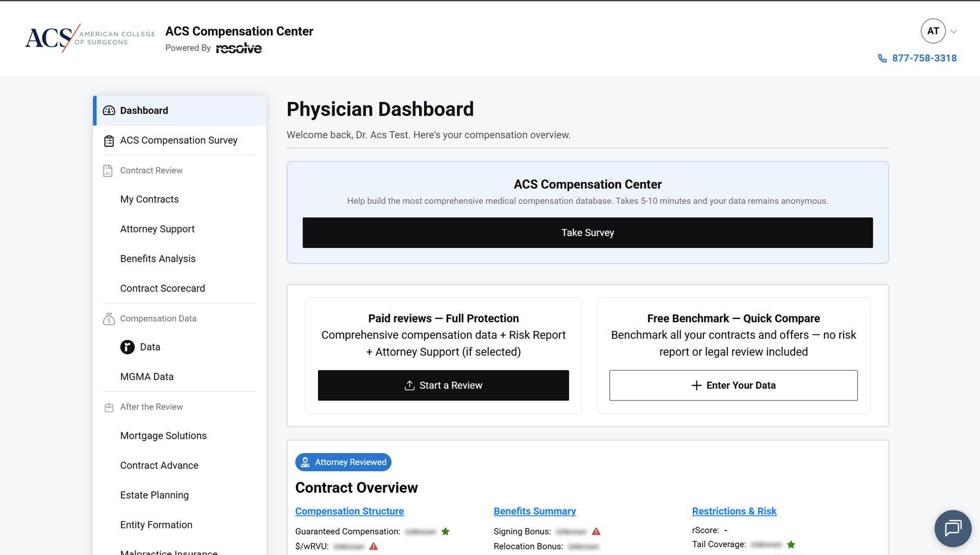Click the Paid reviews — Full Protection title

click(x=443, y=318)
